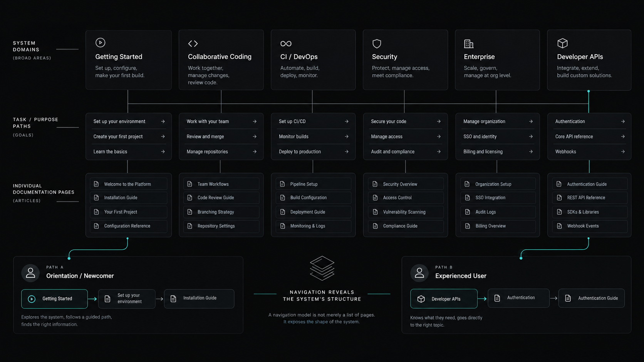Click arrow next to Deploy to production
Viewport: 644px width, 362px height.
pyautogui.click(x=347, y=152)
